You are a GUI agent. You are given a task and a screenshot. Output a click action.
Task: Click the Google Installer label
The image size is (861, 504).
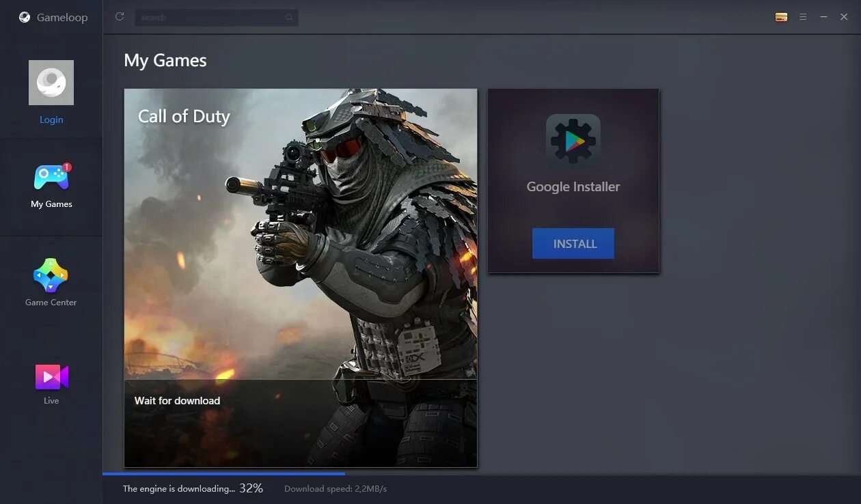tap(573, 186)
